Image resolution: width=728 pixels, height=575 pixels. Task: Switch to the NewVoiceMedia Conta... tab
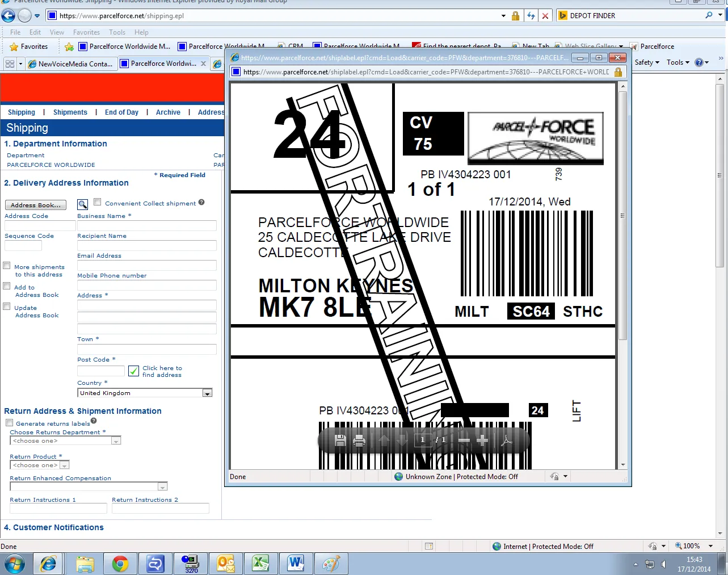71,64
